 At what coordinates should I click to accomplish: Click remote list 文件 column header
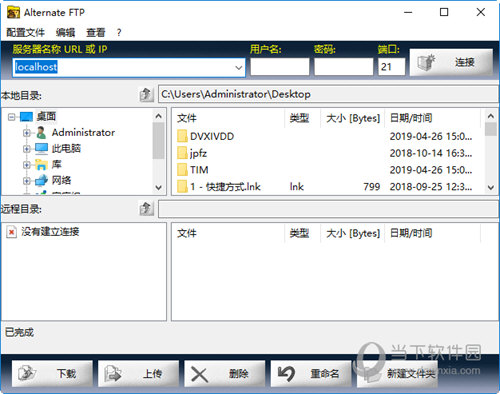(x=229, y=233)
